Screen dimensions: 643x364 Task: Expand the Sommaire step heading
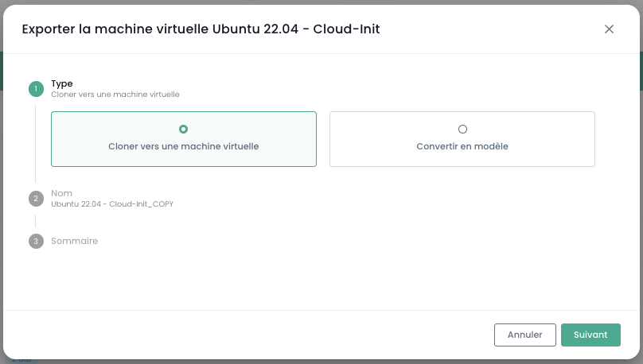point(75,241)
